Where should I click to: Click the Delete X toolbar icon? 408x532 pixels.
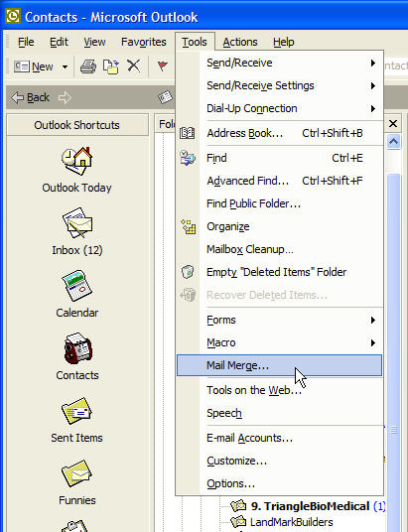coord(133,66)
